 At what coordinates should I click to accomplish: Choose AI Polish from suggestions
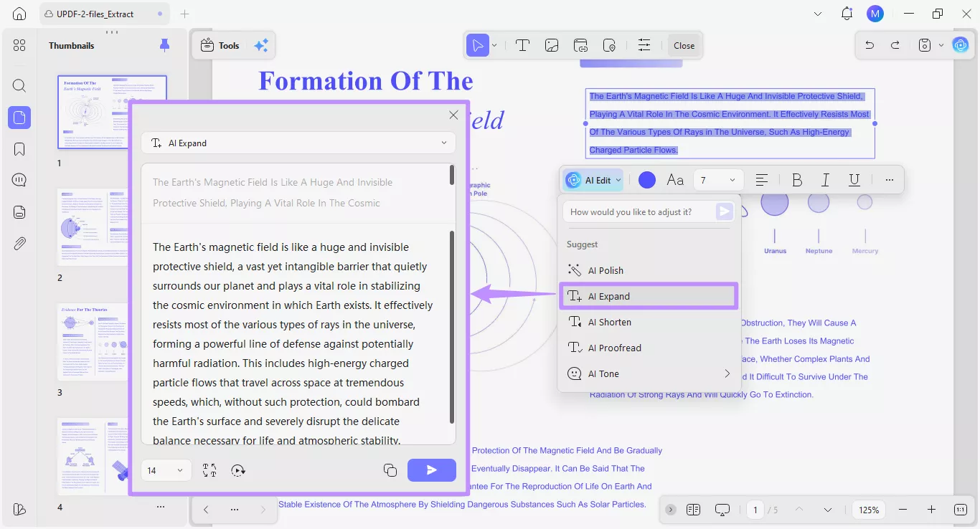[649, 270]
